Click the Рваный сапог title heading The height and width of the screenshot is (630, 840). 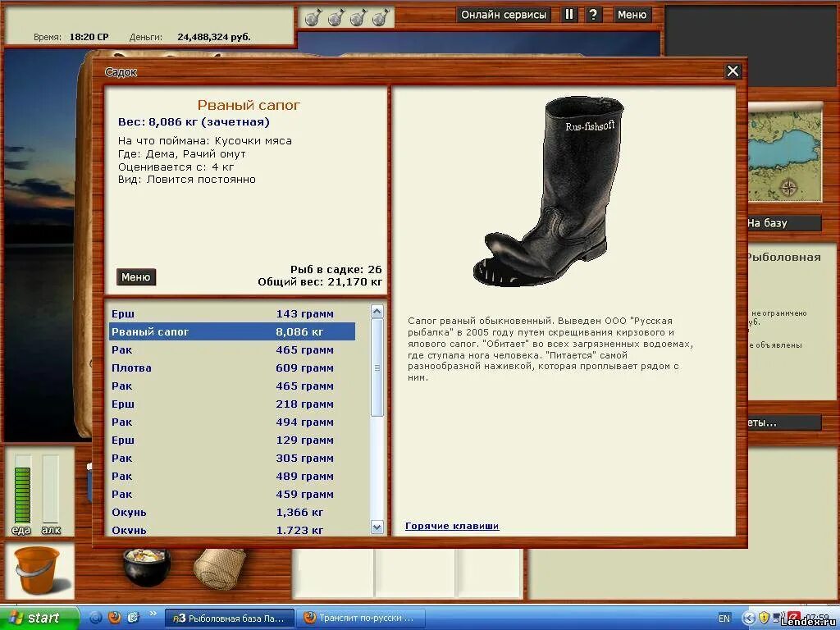(x=249, y=105)
